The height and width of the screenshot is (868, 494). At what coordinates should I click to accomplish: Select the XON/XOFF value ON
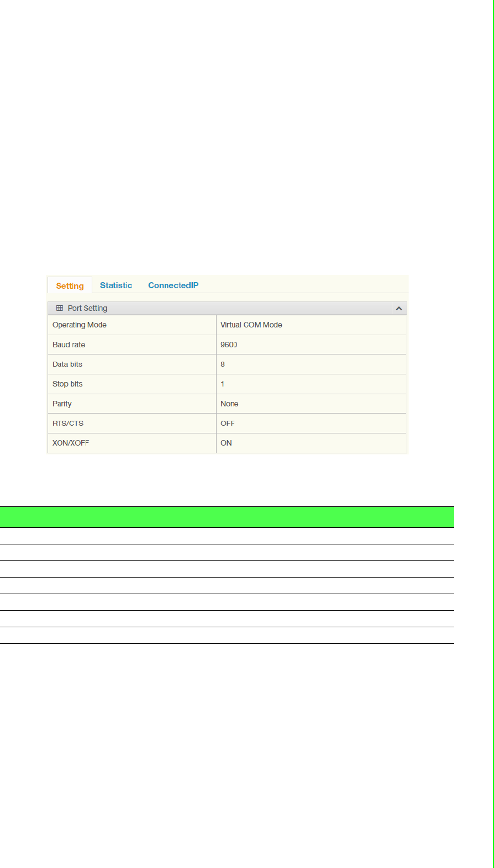tap(226, 443)
